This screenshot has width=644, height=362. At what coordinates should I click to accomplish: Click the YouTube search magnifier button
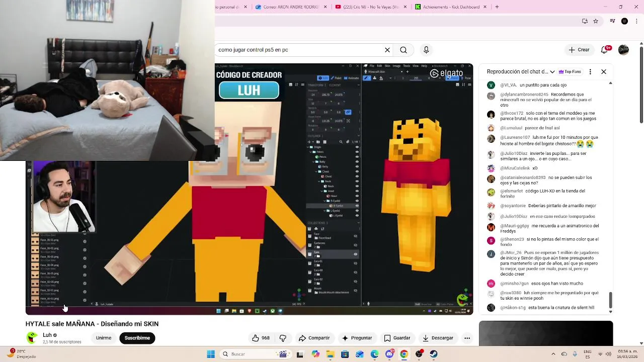[x=404, y=50]
